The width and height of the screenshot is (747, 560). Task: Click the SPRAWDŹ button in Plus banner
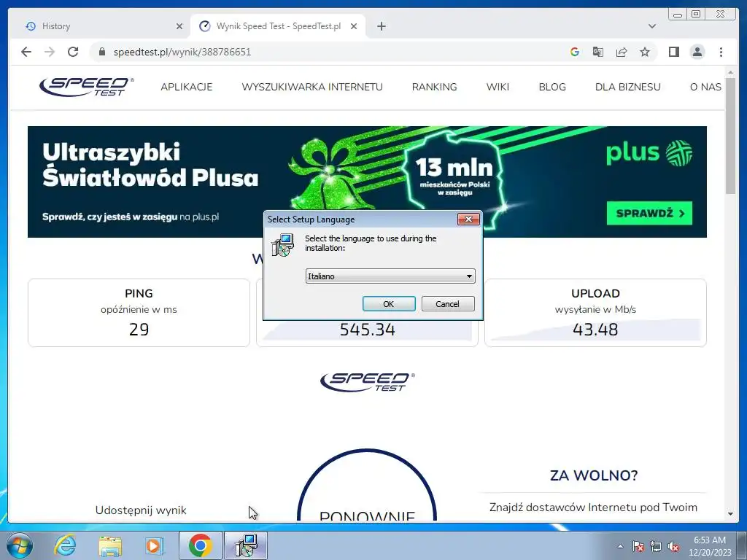point(649,214)
